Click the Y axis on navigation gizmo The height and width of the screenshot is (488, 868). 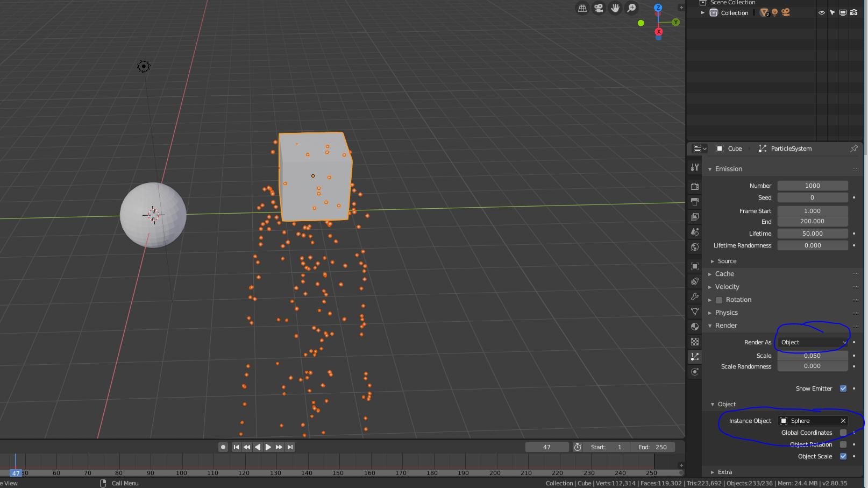[x=675, y=22]
